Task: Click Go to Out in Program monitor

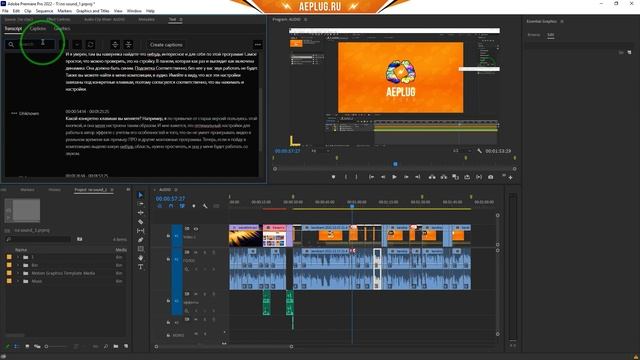Action: tap(418, 177)
